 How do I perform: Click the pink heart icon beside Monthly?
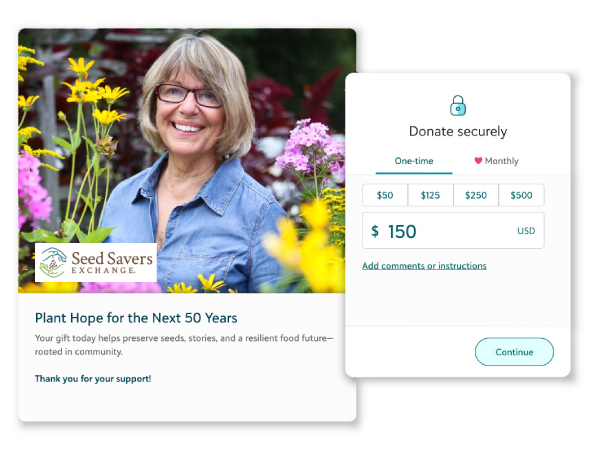click(x=478, y=161)
